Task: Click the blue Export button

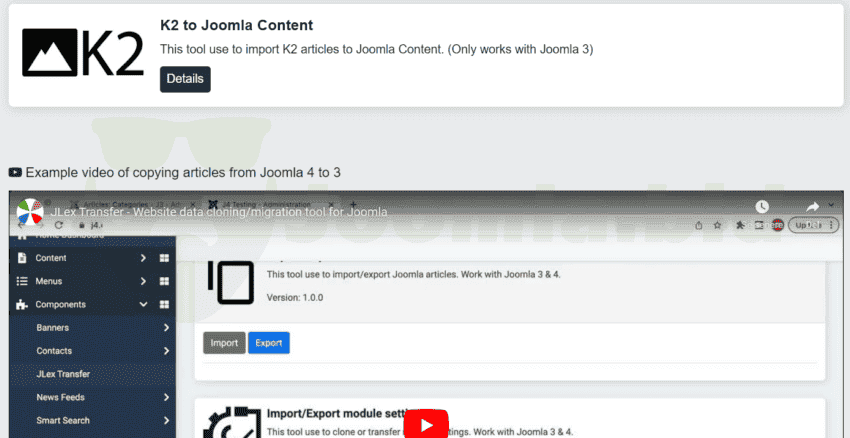Action: (268, 343)
